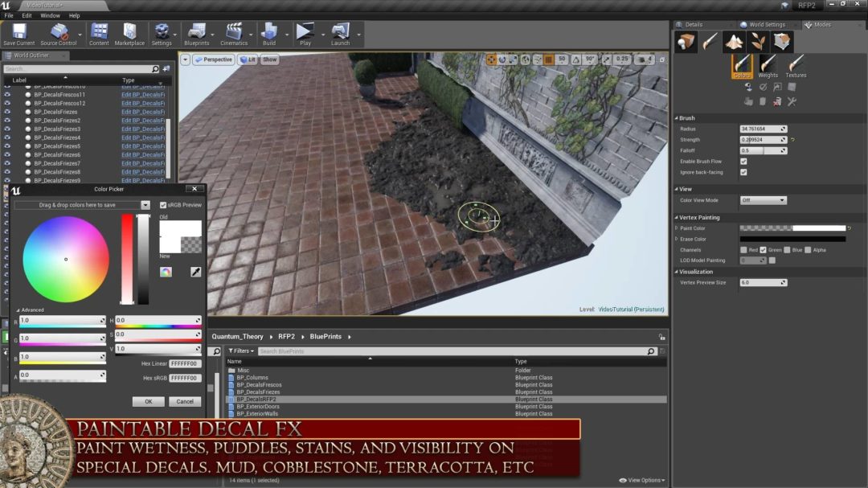Open the Perspective view dropdown
This screenshot has height=488, width=868.
(214, 59)
